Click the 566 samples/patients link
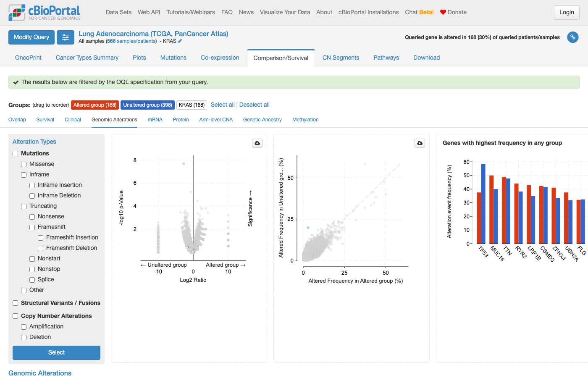This screenshot has width=588, height=378. click(x=131, y=41)
